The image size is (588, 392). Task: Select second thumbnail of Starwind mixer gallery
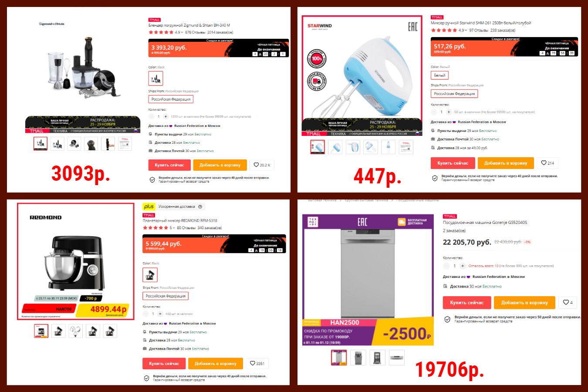[x=336, y=147]
